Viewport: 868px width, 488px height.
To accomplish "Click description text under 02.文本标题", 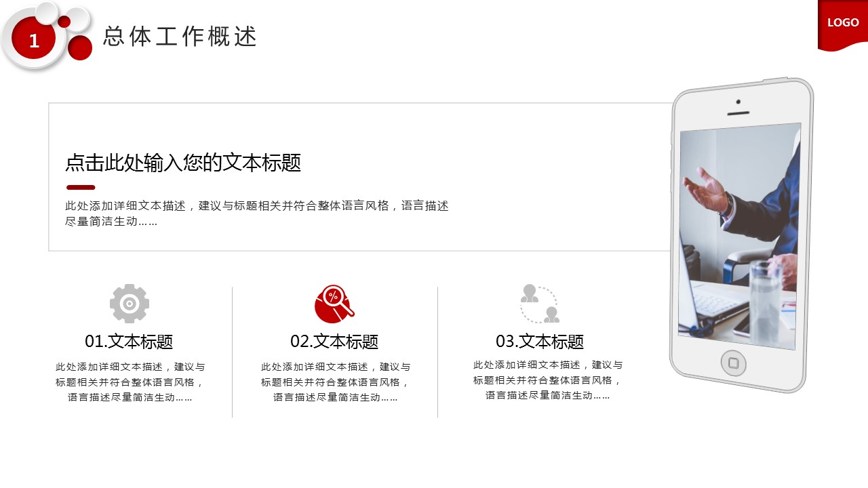I will tap(336, 382).
